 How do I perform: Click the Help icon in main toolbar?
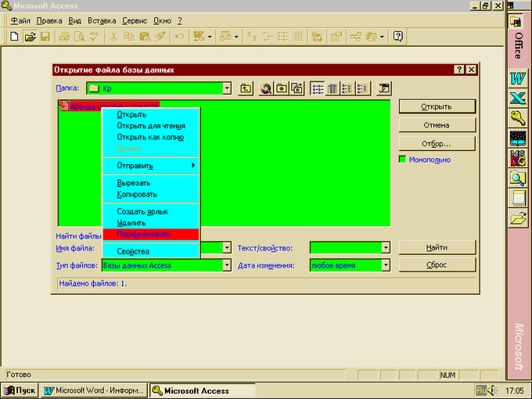click(x=398, y=36)
